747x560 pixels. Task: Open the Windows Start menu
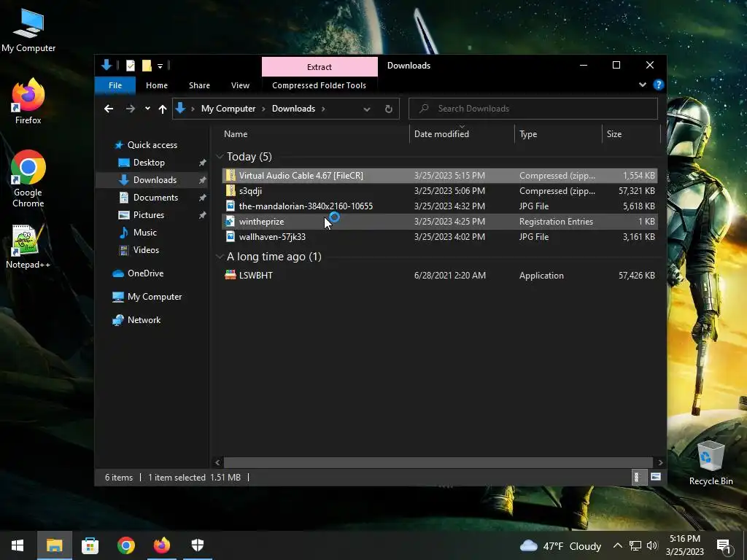click(18, 545)
